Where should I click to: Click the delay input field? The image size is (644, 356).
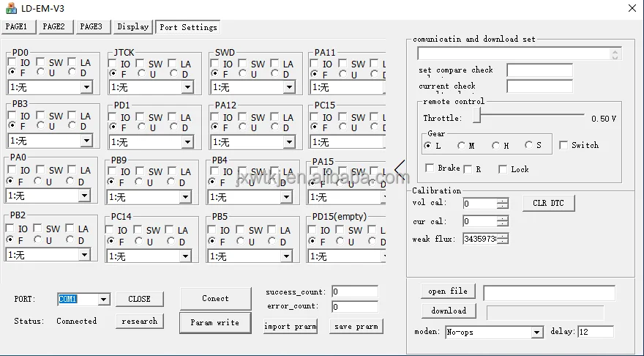tap(596, 332)
